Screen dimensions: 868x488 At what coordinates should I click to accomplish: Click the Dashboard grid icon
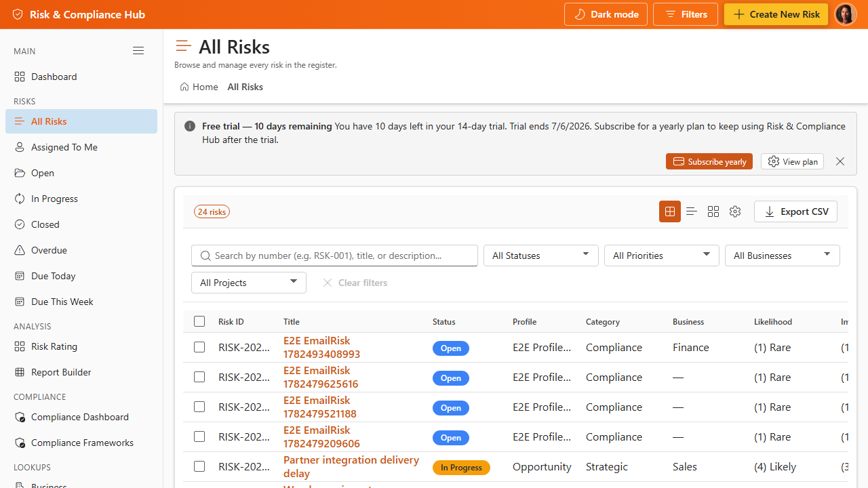click(x=20, y=77)
